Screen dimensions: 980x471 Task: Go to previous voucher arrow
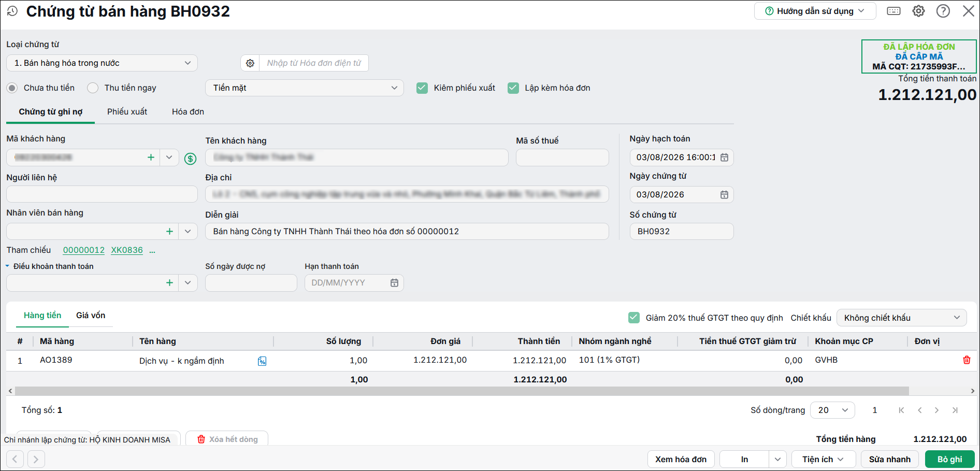pyautogui.click(x=15, y=459)
